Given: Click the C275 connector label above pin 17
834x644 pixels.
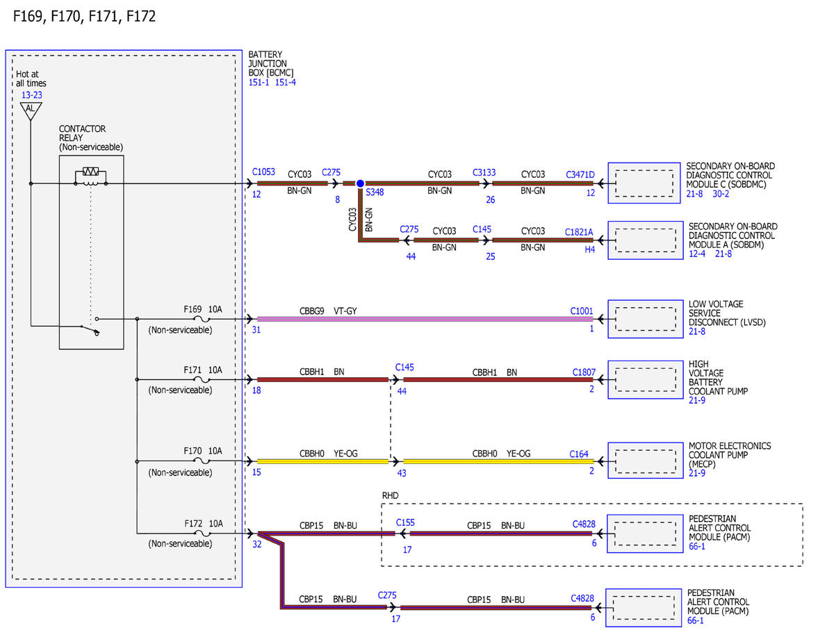Looking at the screenshot, I should (x=387, y=595).
